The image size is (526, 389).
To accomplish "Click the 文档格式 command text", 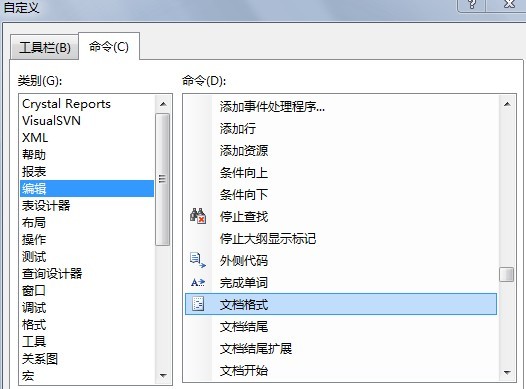I will tap(244, 304).
